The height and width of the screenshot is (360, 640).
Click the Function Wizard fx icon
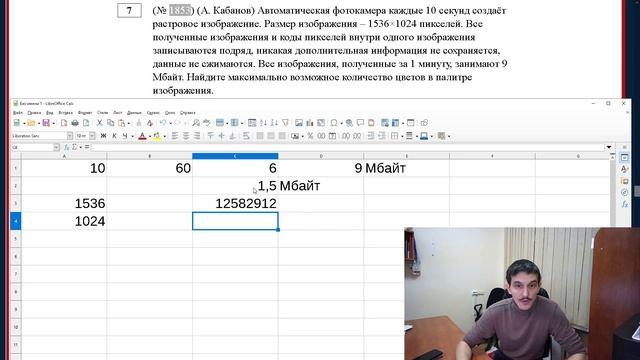point(67,147)
